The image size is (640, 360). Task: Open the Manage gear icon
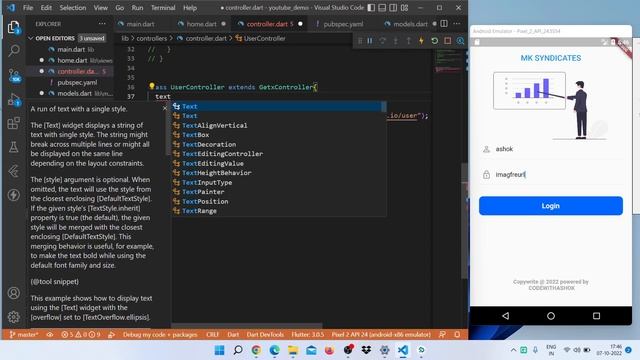click(x=13, y=316)
